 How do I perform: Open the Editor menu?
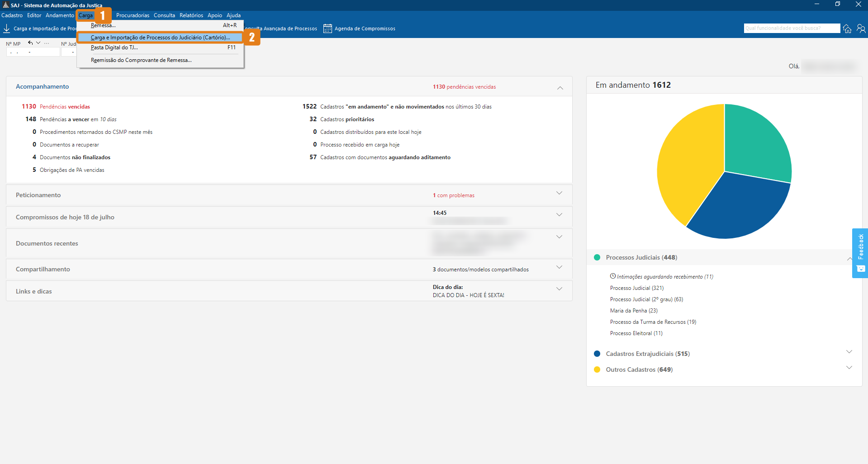(34, 15)
